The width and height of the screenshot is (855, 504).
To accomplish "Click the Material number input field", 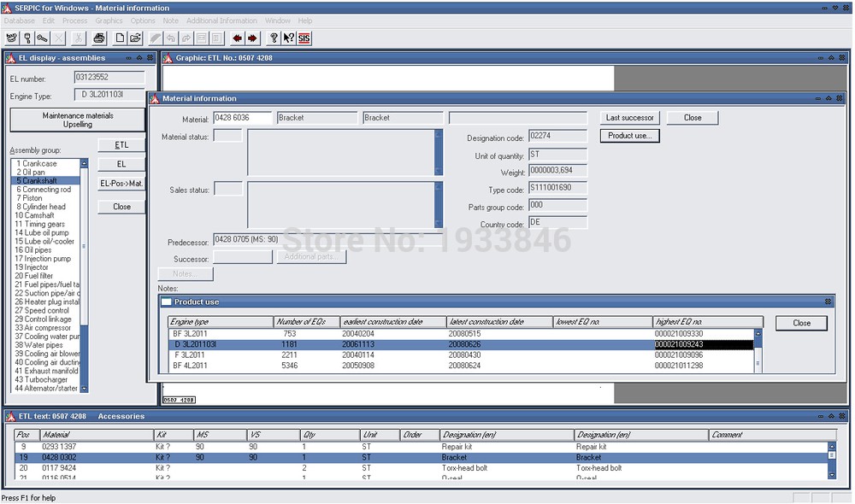I will [x=242, y=118].
